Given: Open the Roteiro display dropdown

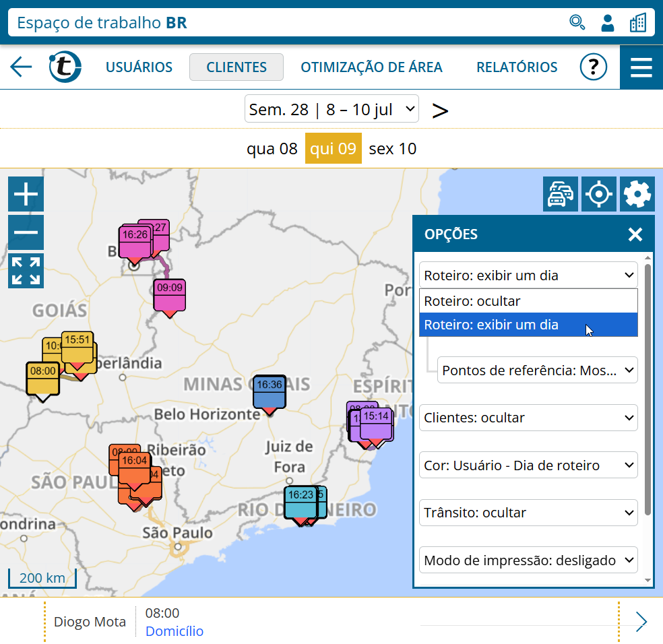Looking at the screenshot, I should 528,276.
